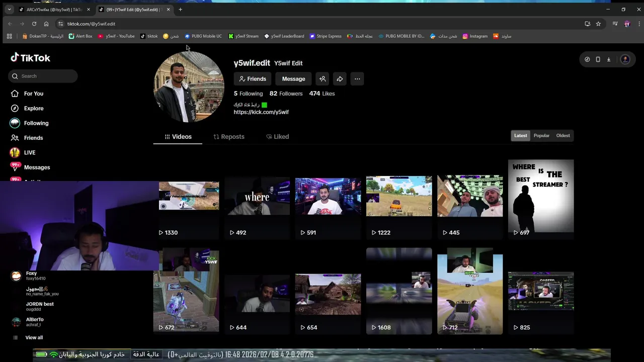Screen dimensions: 644x362
Task: Open the account avatar menu at top right
Action: coord(625,59)
